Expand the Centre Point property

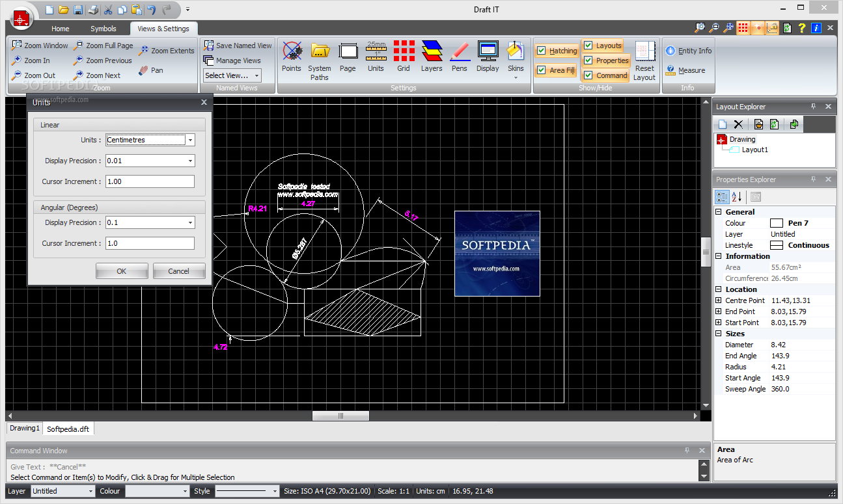coord(719,300)
